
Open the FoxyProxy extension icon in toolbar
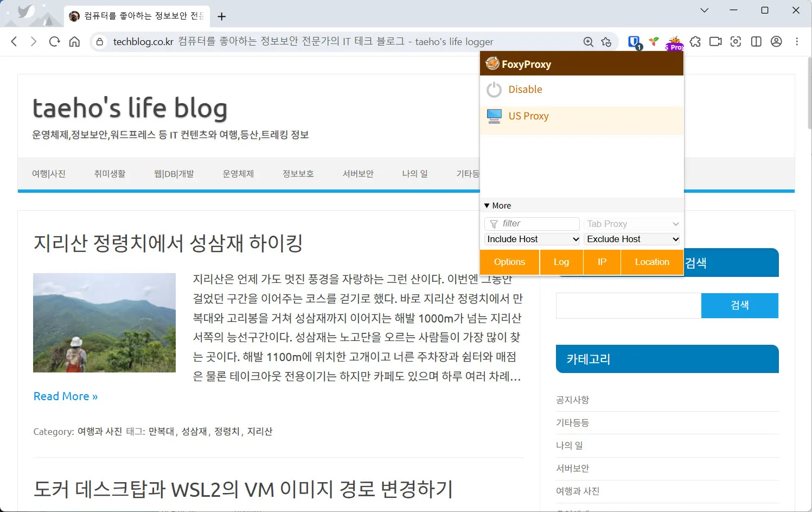[x=674, y=42]
